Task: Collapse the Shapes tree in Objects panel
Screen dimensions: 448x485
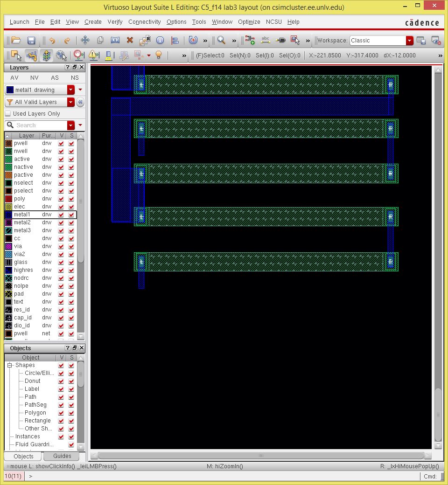Action: point(9,365)
